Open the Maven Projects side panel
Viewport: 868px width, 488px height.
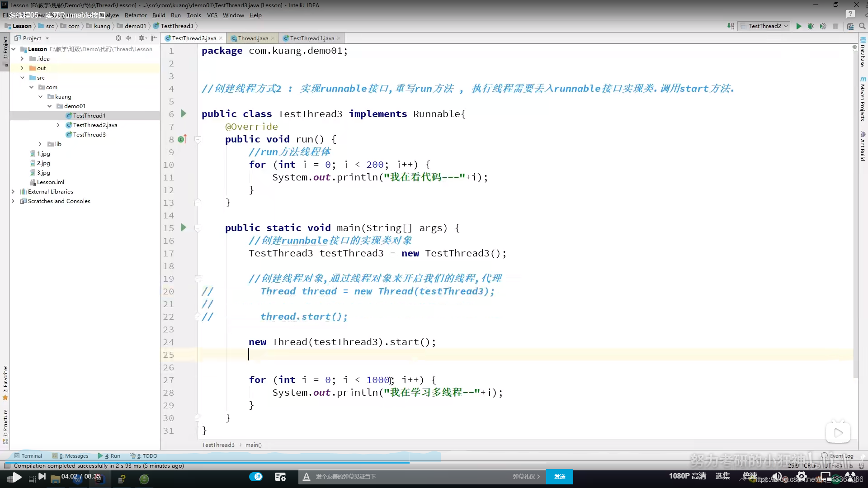pyautogui.click(x=863, y=99)
